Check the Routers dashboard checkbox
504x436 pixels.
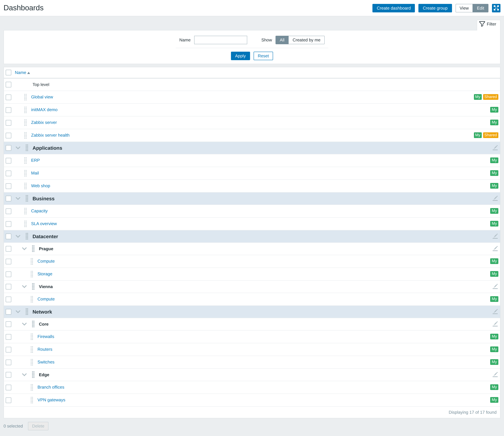[8, 349]
